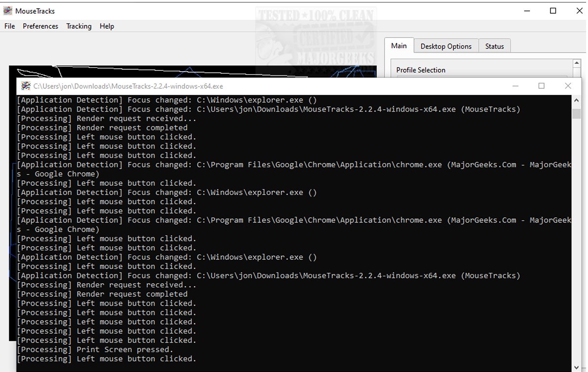588x372 pixels.
Task: Click the console scrollbar up arrow
Action: (576, 100)
